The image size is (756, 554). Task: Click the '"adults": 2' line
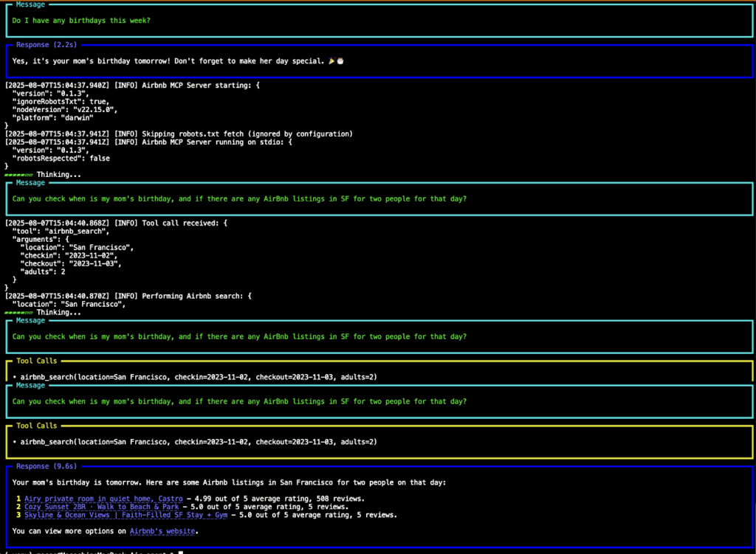(x=42, y=271)
